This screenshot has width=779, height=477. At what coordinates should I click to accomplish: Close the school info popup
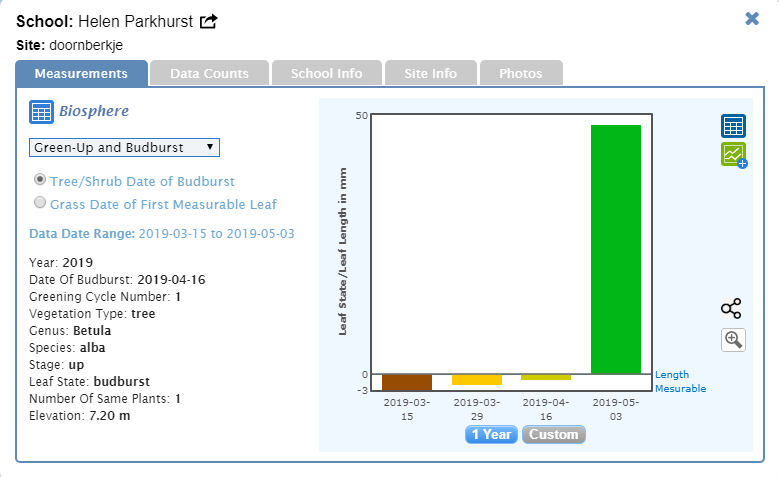(752, 19)
